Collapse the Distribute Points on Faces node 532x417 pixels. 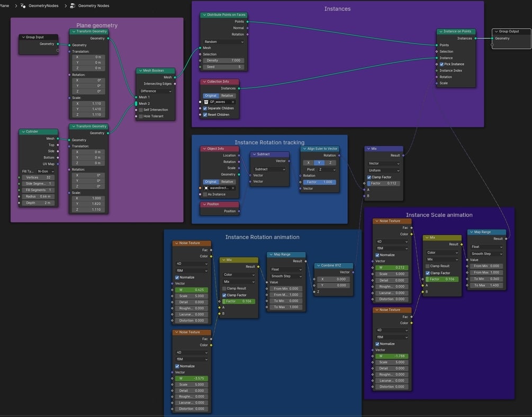point(204,15)
